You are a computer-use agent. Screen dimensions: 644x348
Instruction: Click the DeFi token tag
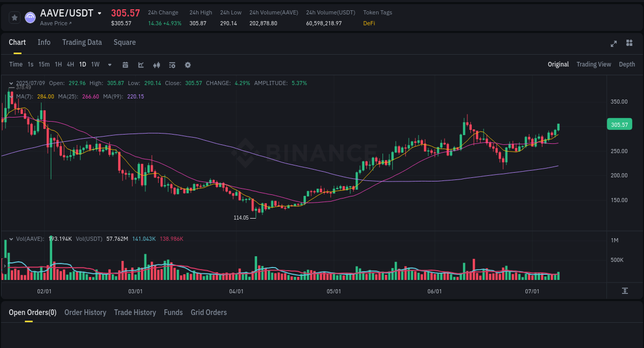click(369, 23)
